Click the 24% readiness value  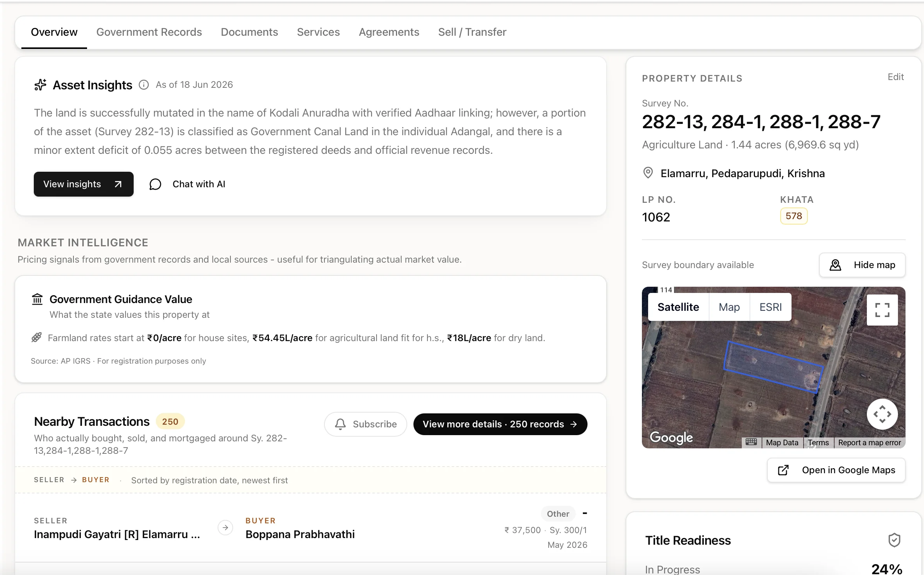click(887, 569)
